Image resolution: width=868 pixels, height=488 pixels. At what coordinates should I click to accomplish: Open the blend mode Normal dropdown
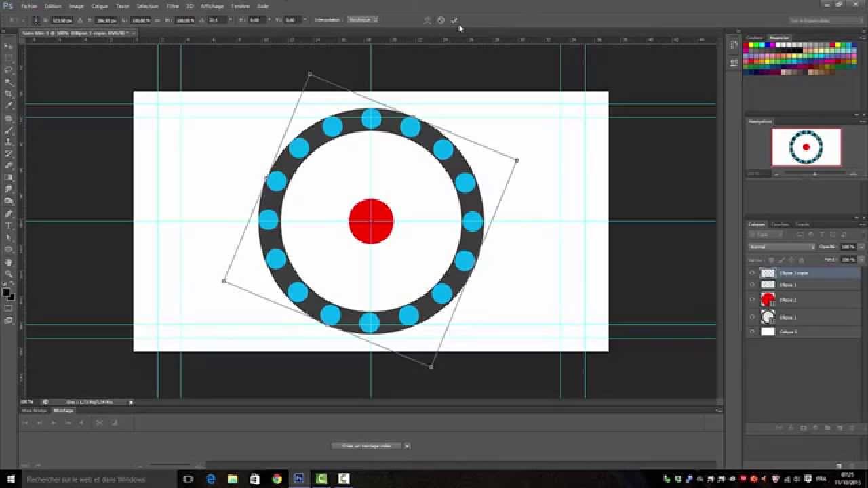[x=782, y=247]
